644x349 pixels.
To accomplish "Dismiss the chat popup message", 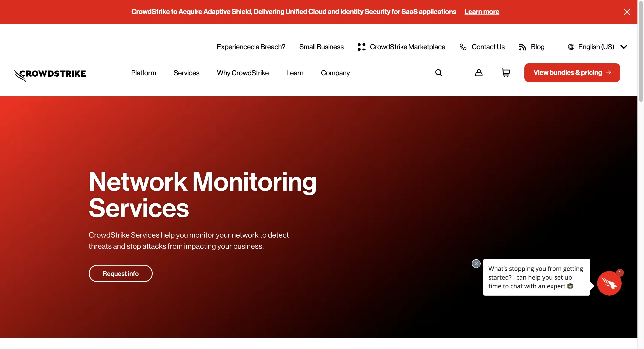I will click(x=476, y=264).
